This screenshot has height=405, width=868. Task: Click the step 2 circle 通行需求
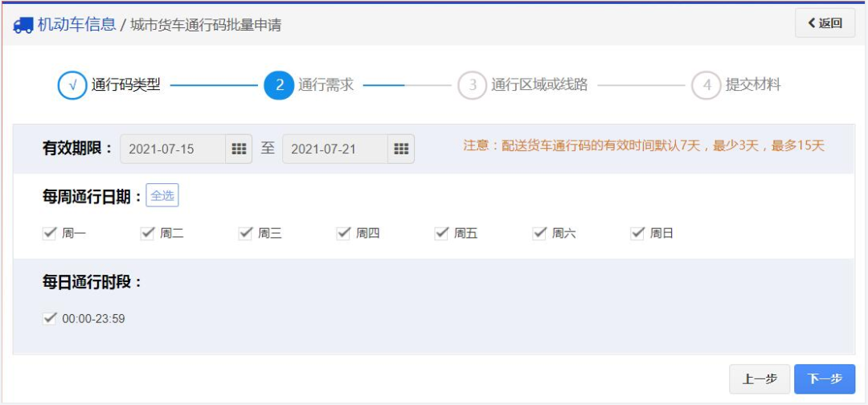coord(279,85)
